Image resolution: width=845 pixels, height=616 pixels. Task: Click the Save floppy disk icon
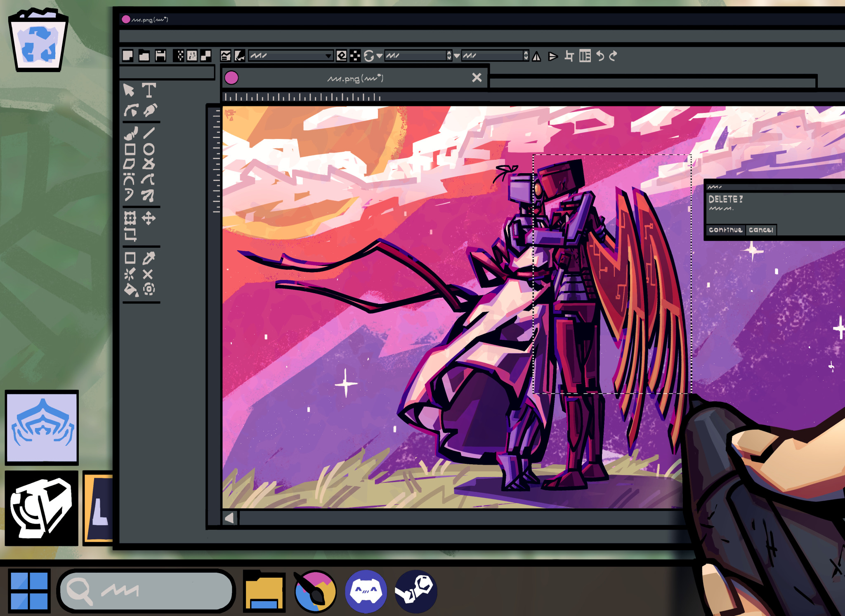[161, 56]
